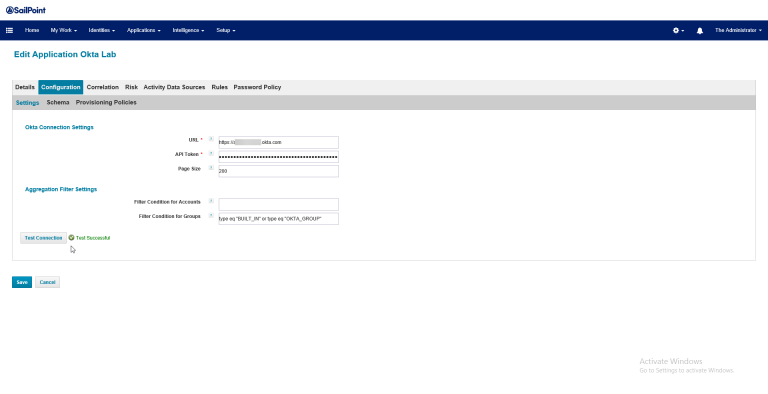
Task: Click help icon for Filter Condition for Groups
Action: [211, 215]
